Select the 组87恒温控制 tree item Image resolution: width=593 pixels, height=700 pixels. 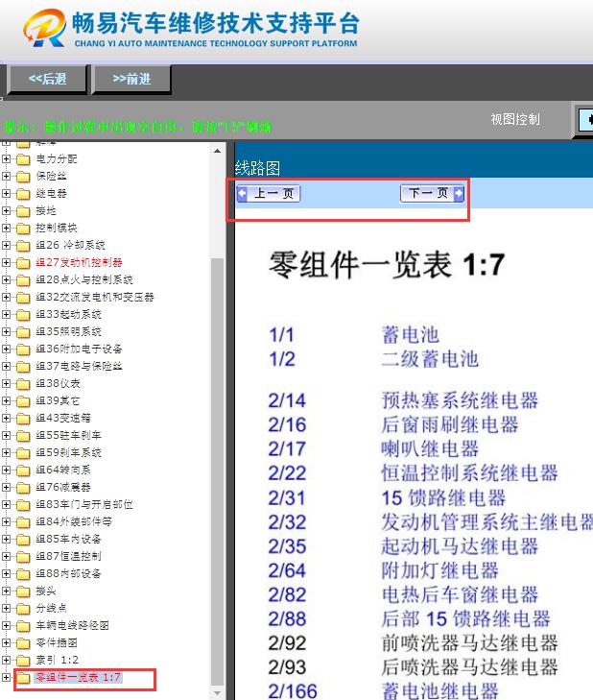[68, 556]
